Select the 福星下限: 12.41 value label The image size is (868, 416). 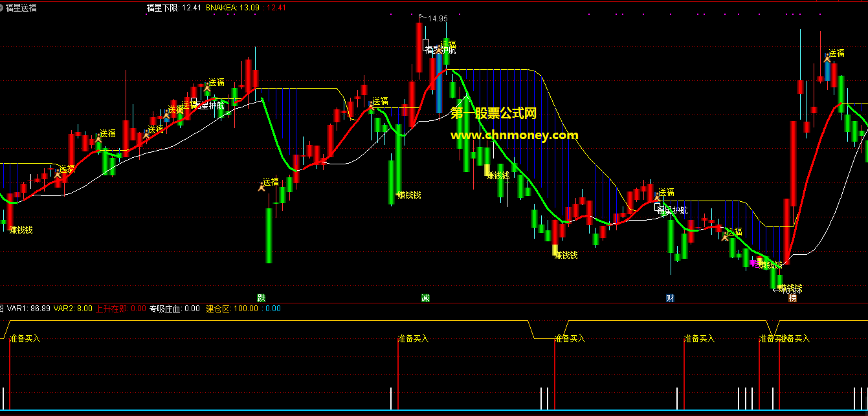tap(173, 8)
